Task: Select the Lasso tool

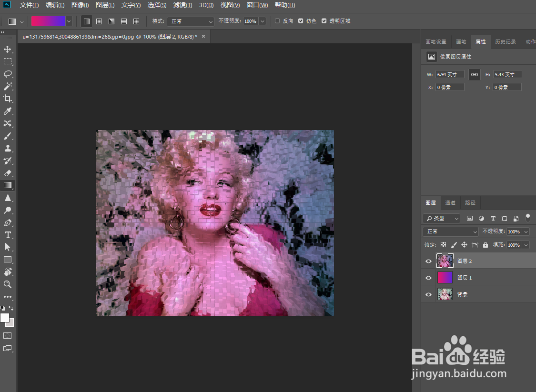Action: click(x=8, y=74)
